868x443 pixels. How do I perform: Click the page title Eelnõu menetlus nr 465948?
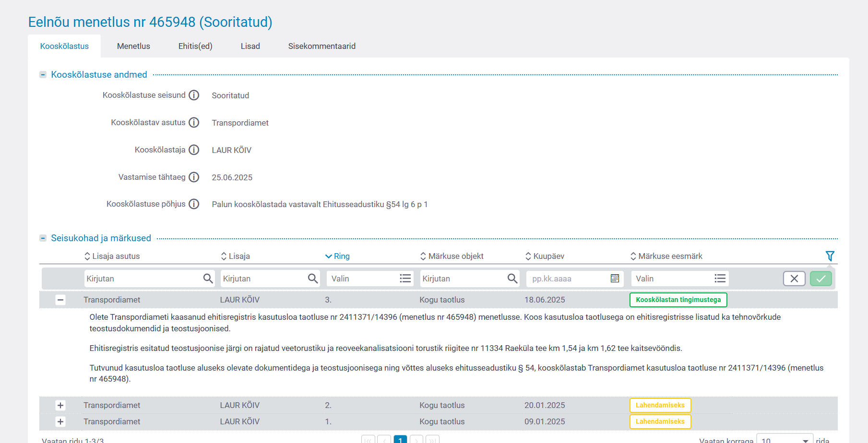[x=150, y=22]
